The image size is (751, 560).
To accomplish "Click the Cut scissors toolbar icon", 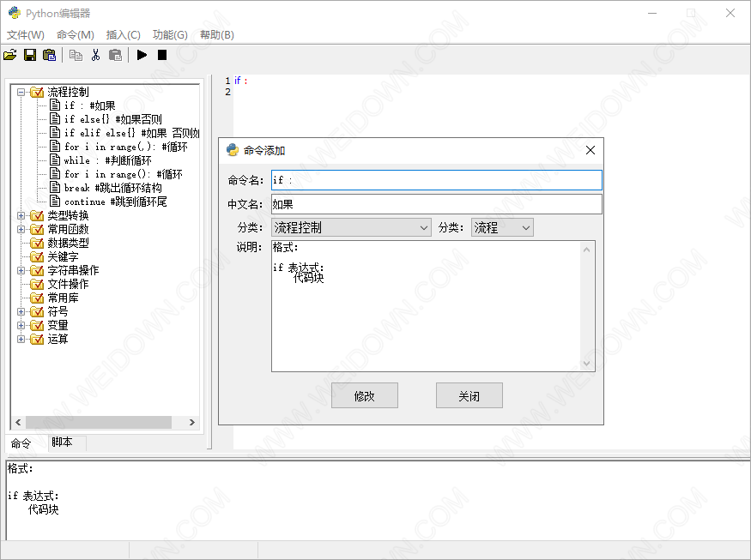I will [x=95, y=55].
